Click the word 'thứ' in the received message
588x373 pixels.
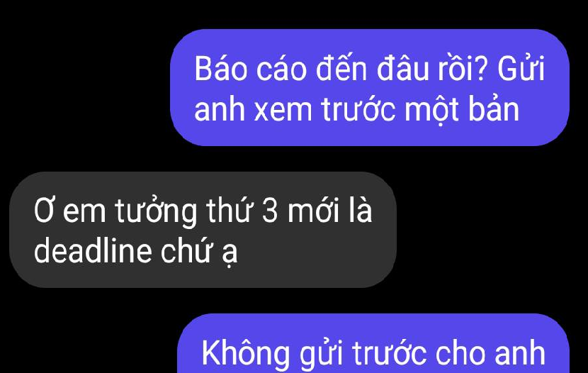[x=229, y=211]
